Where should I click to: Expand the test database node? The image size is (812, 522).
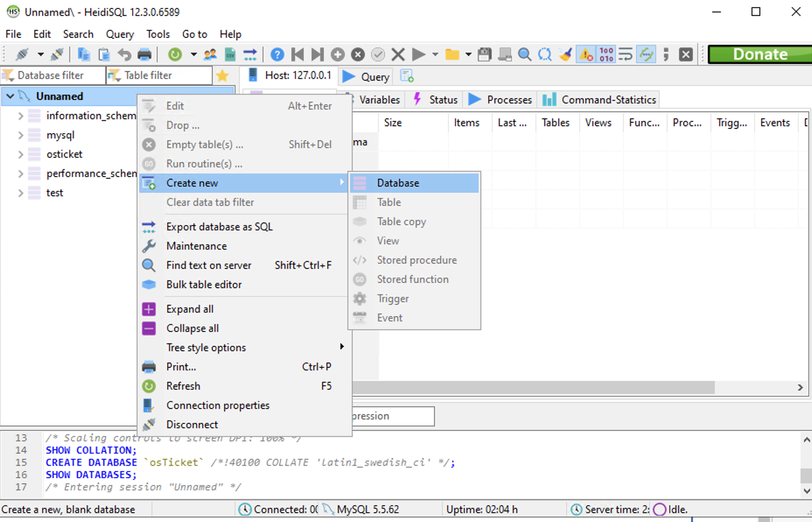[x=21, y=193]
